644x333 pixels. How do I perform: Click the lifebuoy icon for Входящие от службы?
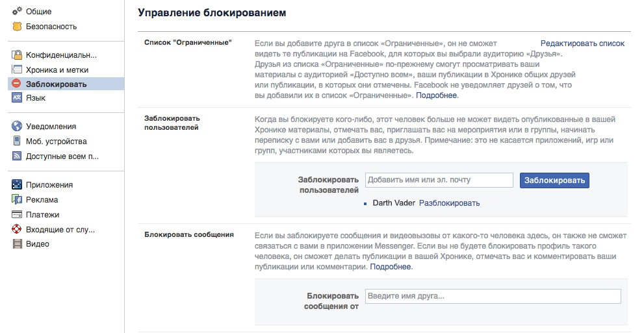(18, 229)
